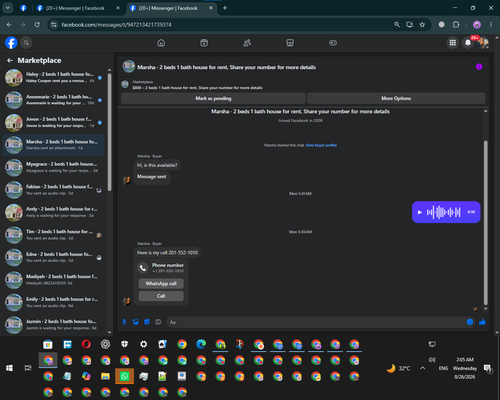
Task: Open the View buyer profile link
Action: point(321,145)
